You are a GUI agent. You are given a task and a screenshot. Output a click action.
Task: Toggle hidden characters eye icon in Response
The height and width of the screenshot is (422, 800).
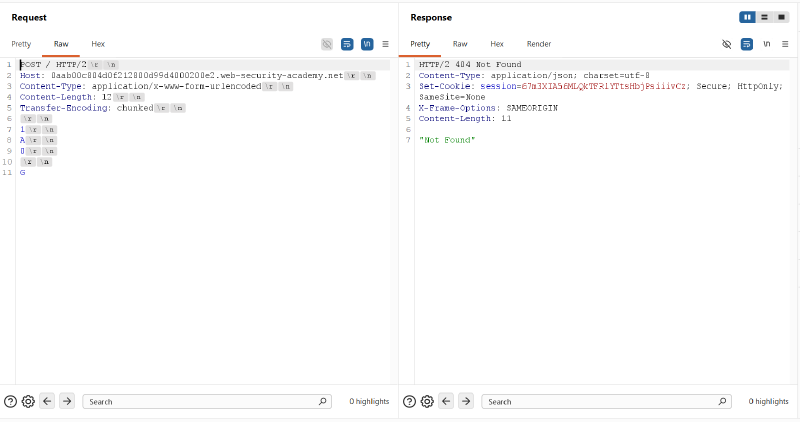point(727,44)
